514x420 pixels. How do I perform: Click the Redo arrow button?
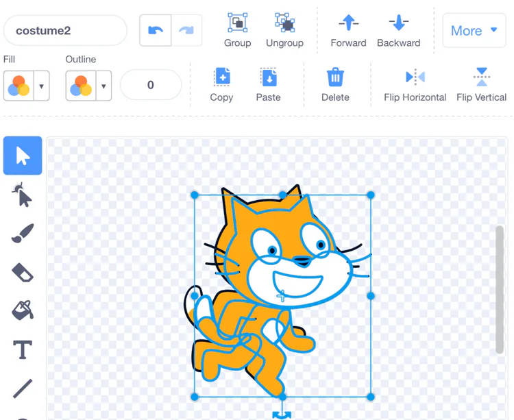click(186, 30)
